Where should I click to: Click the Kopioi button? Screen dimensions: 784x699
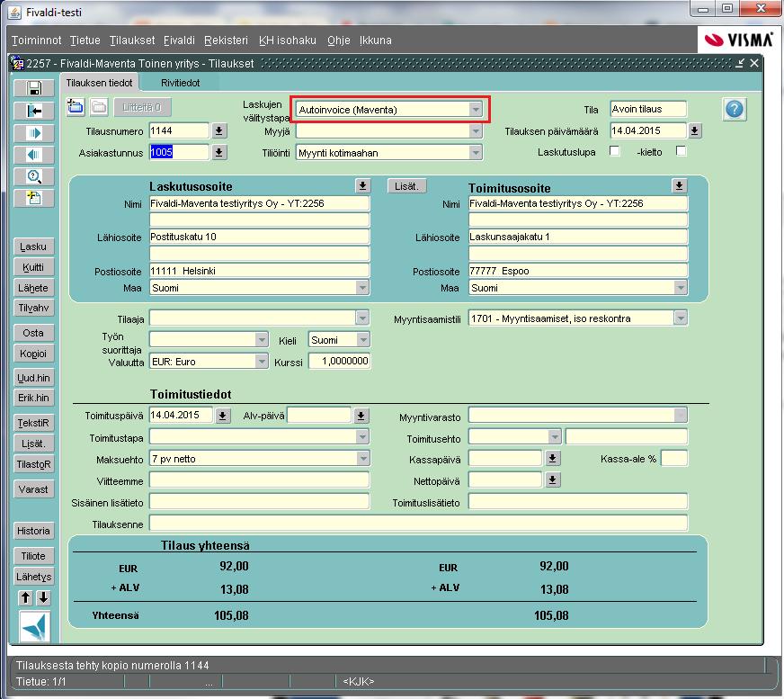tap(33, 354)
